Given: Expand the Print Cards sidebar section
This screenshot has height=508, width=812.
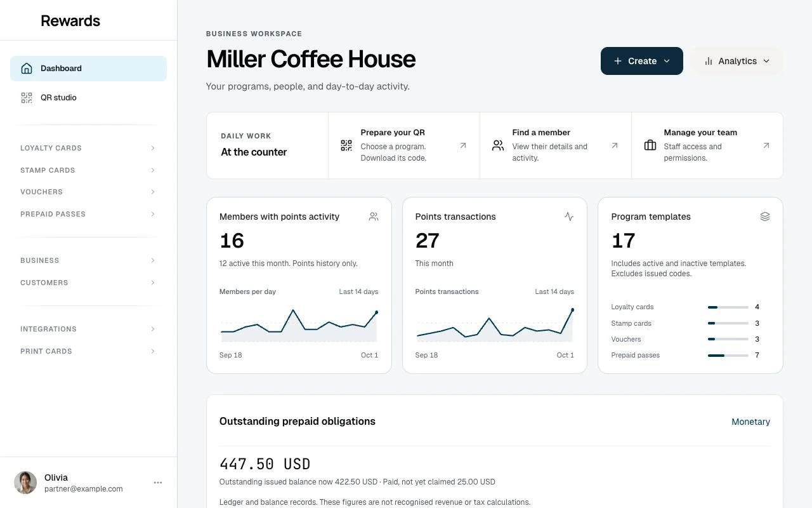Looking at the screenshot, I should tap(88, 351).
